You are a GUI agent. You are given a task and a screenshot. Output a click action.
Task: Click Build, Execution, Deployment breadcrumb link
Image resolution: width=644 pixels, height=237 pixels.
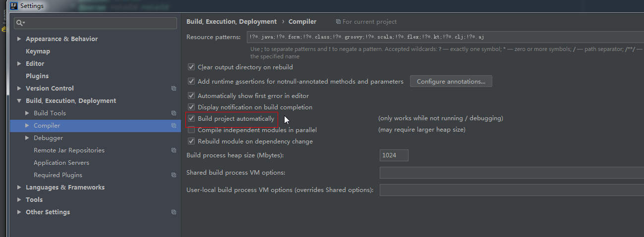pyautogui.click(x=232, y=22)
